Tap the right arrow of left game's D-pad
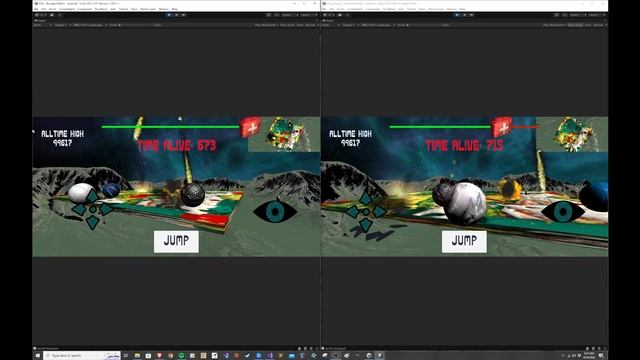The height and width of the screenshot is (360, 640). point(107,209)
